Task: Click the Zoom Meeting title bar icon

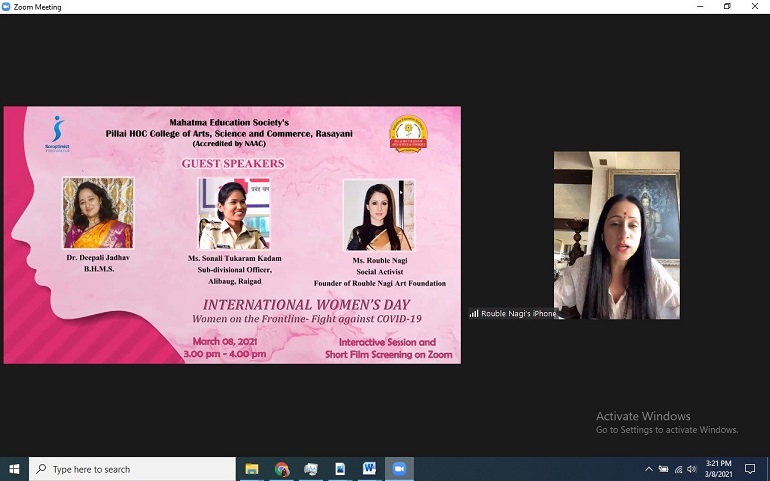Action: click(6, 7)
